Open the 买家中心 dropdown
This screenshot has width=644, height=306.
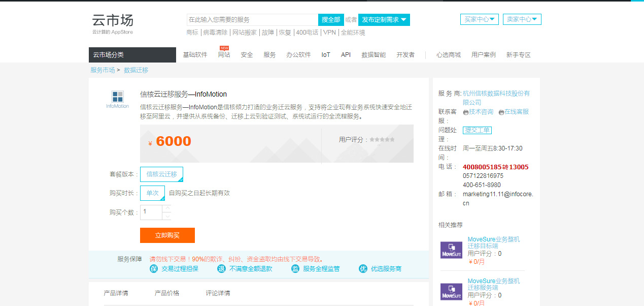(x=480, y=19)
